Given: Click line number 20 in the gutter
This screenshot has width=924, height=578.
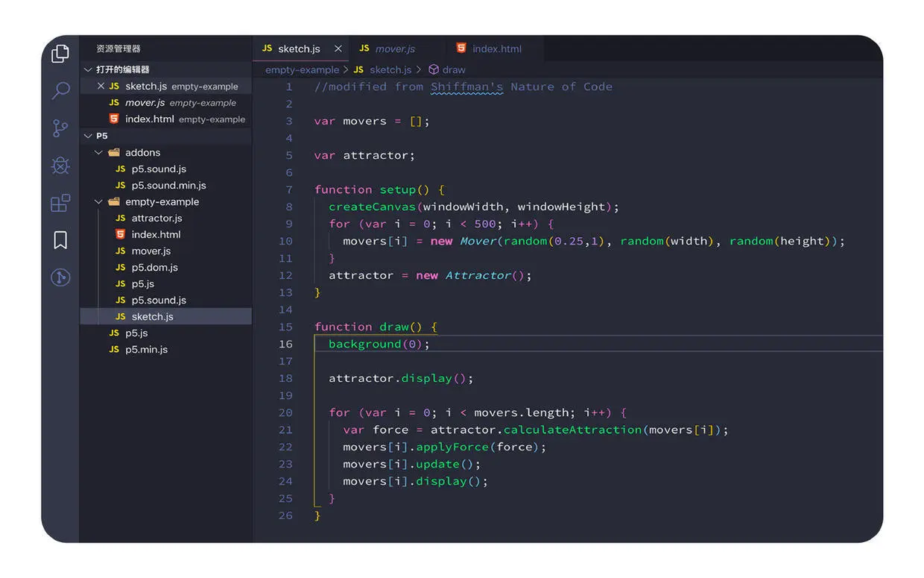Looking at the screenshot, I should coord(285,412).
